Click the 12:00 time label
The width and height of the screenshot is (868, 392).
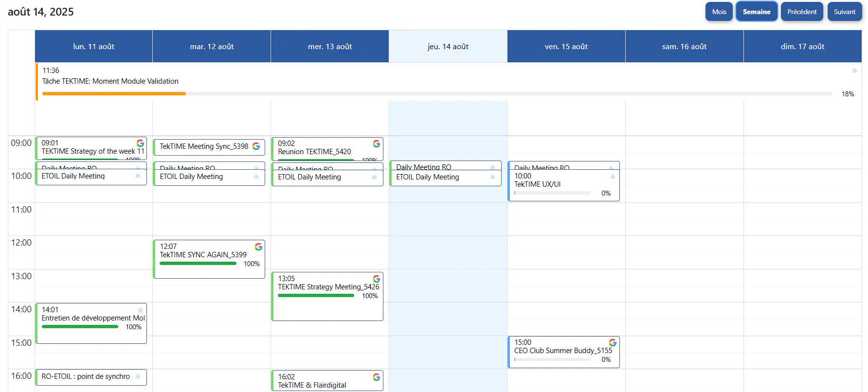(x=21, y=243)
